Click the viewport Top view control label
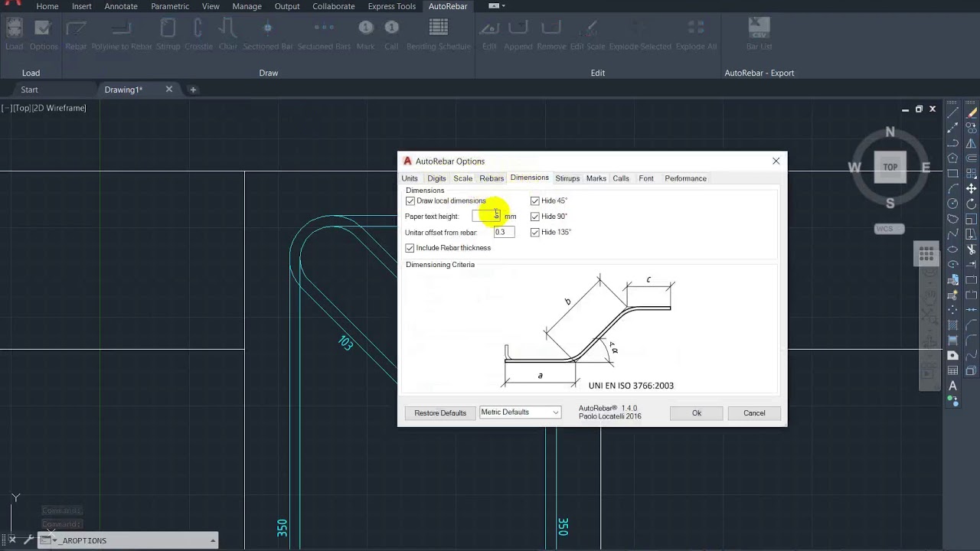The width and height of the screenshot is (980, 551). pyautogui.click(x=21, y=108)
